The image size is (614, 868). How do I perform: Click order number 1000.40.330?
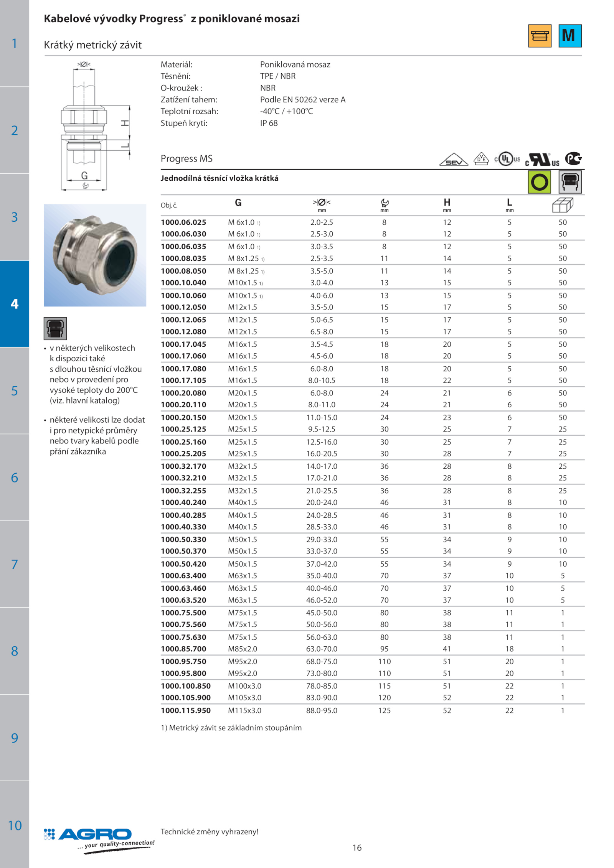[x=183, y=527]
